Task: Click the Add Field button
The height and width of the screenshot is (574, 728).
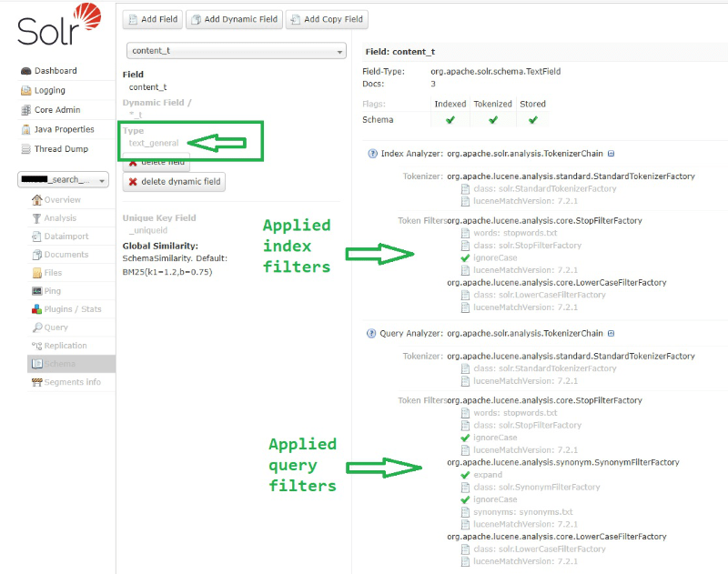Action: click(153, 19)
